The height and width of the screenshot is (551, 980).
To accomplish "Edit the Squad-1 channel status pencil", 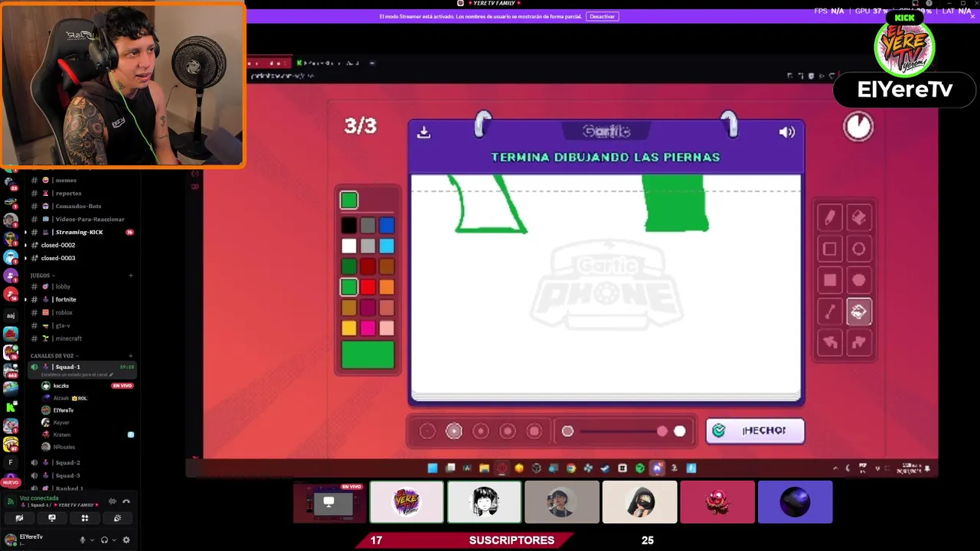I will click(x=112, y=374).
